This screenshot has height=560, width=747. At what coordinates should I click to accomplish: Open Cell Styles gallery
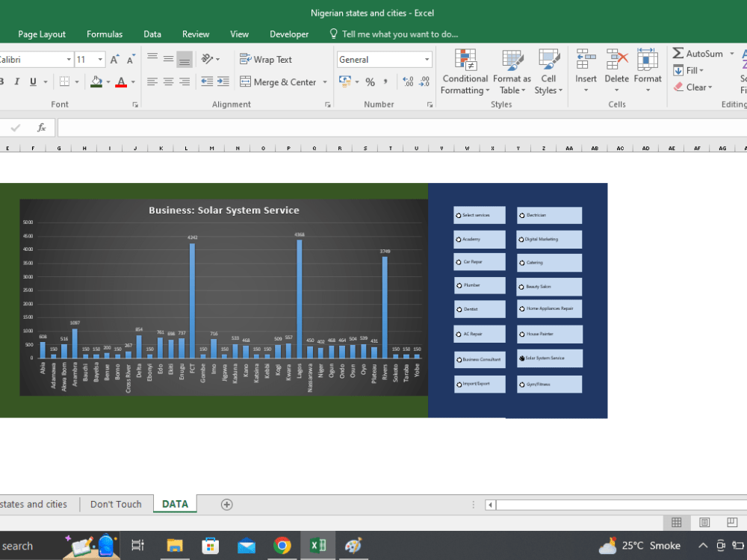tap(548, 72)
